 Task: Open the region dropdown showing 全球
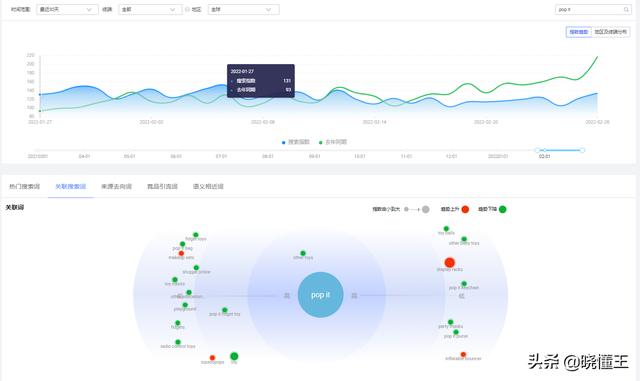click(243, 9)
